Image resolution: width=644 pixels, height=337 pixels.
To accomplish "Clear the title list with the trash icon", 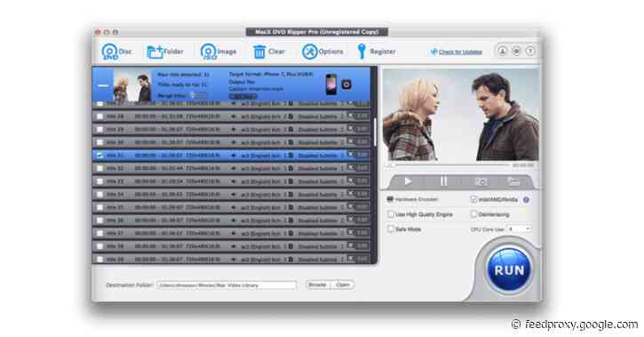I will coord(268,52).
